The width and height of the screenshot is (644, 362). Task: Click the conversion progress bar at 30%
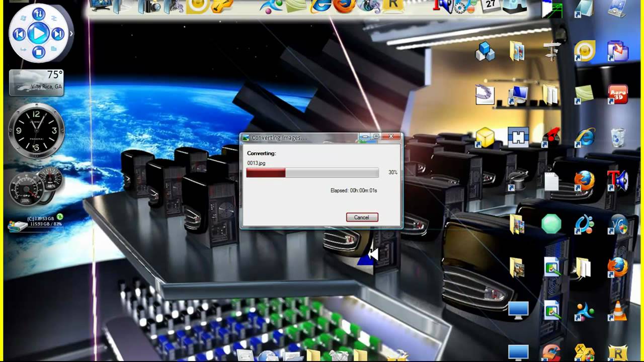tap(312, 172)
